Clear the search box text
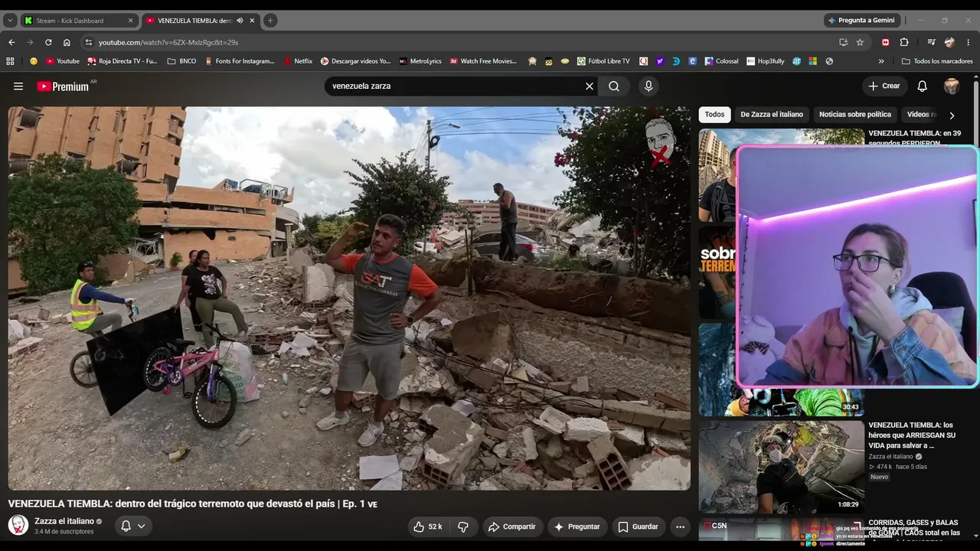Image resolution: width=980 pixels, height=551 pixels. (x=590, y=86)
